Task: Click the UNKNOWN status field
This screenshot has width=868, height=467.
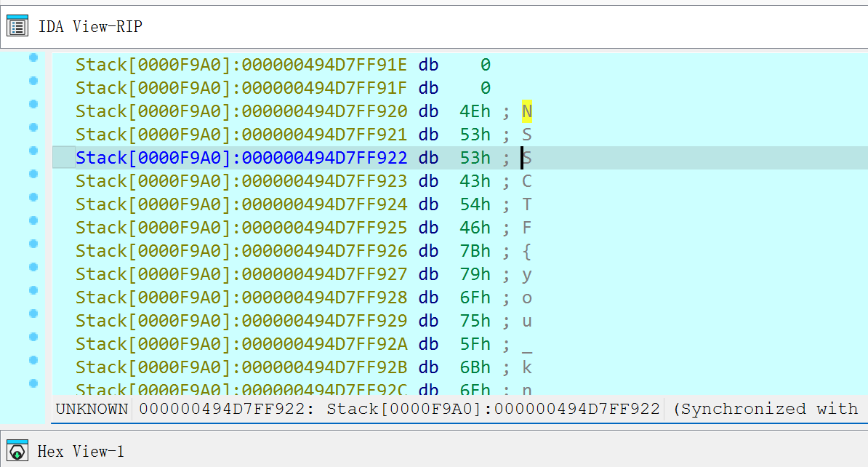Action: [x=92, y=409]
